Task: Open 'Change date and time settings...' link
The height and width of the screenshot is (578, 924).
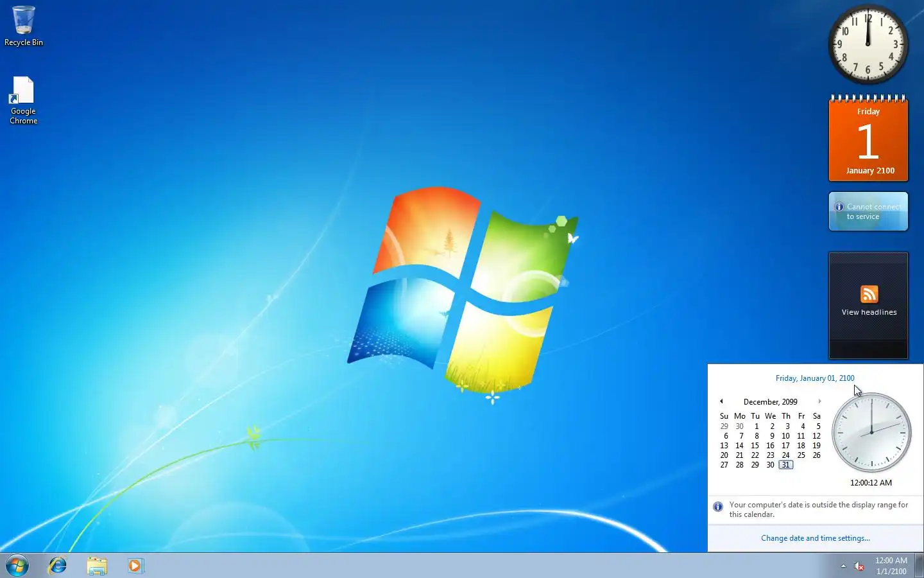Action: pos(815,538)
